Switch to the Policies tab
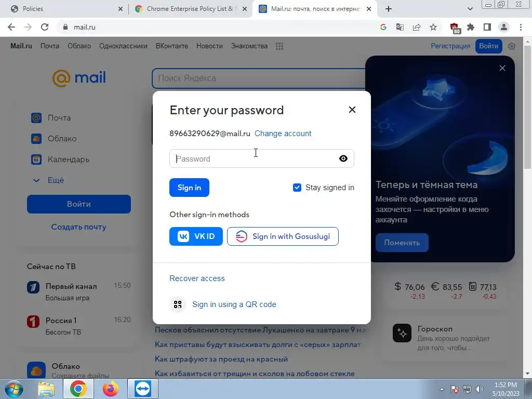532x399 pixels. 64,9
